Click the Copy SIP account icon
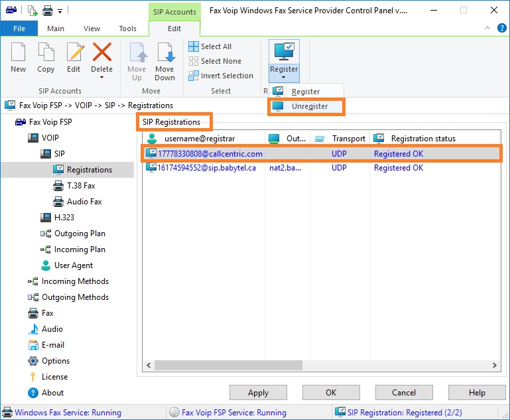The height and width of the screenshot is (420, 510). pos(46,52)
